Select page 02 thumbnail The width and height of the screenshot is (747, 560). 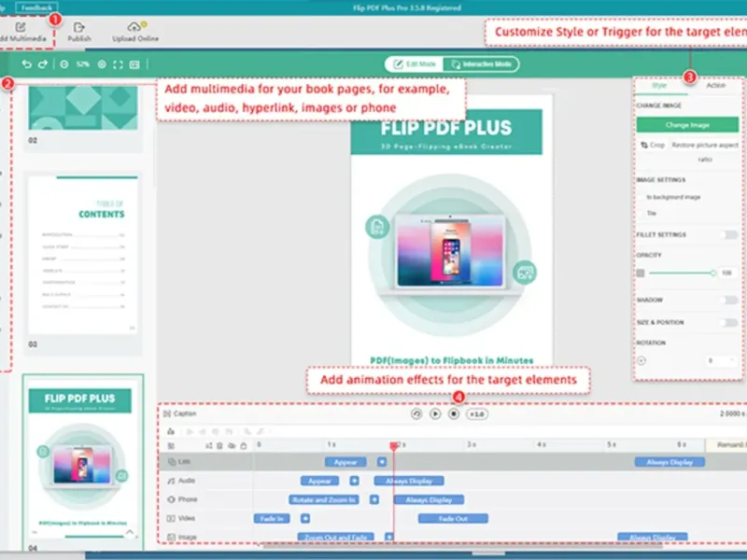pyautogui.click(x=83, y=108)
